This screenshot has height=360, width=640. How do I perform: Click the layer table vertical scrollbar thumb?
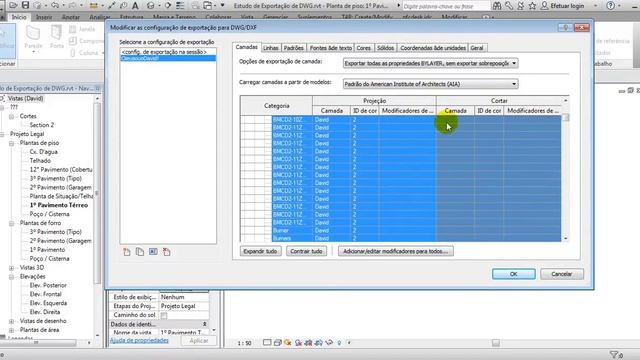tap(565, 118)
